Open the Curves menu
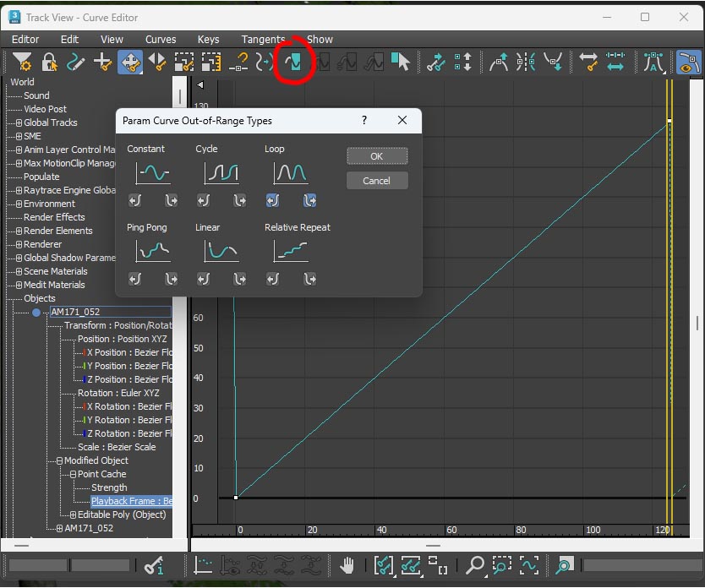 coord(161,39)
